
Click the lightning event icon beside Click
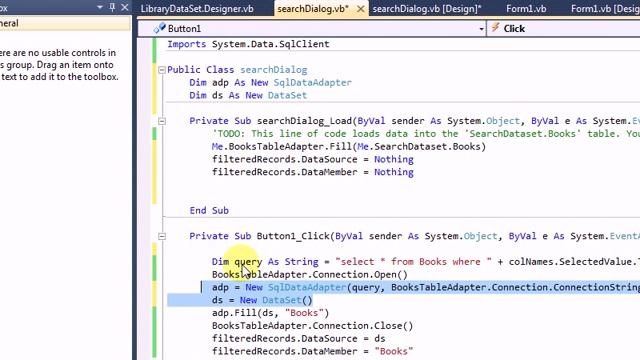coord(495,28)
